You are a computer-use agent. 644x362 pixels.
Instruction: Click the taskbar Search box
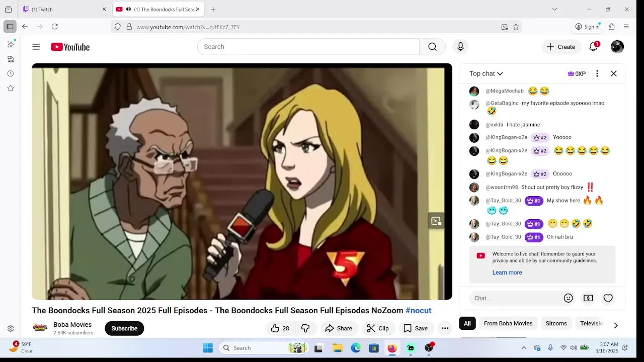(264, 348)
